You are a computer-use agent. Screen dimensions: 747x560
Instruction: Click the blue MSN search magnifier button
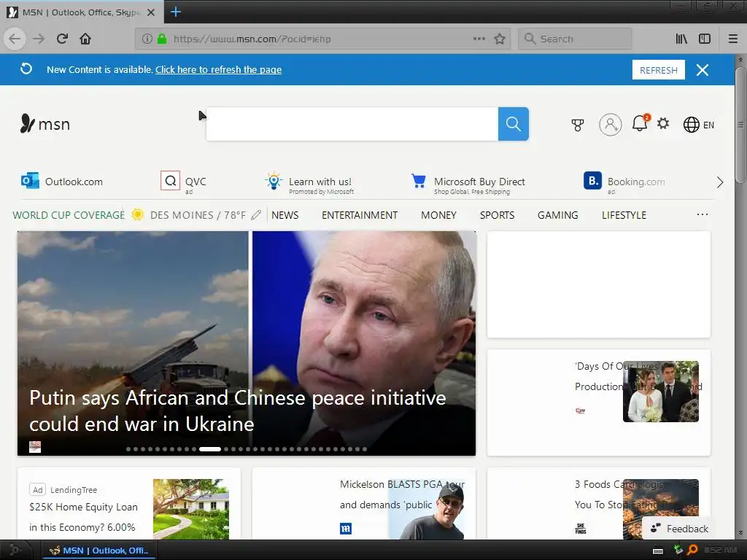pos(513,124)
